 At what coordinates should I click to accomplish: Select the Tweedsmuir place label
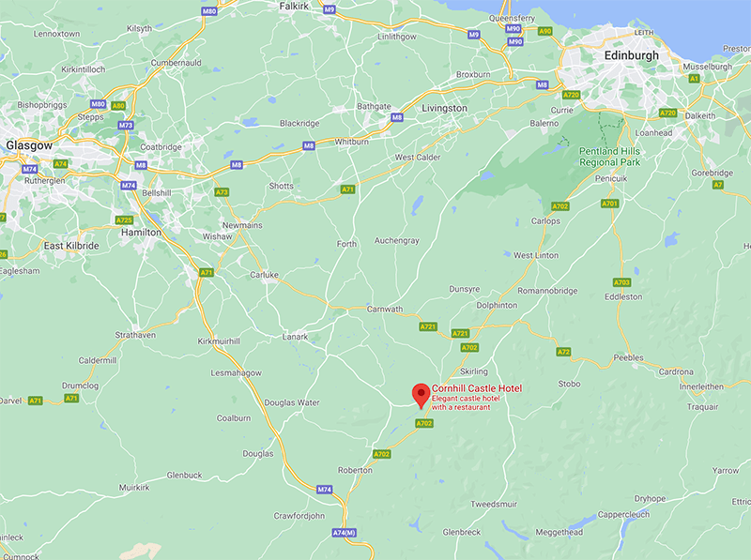(x=494, y=504)
